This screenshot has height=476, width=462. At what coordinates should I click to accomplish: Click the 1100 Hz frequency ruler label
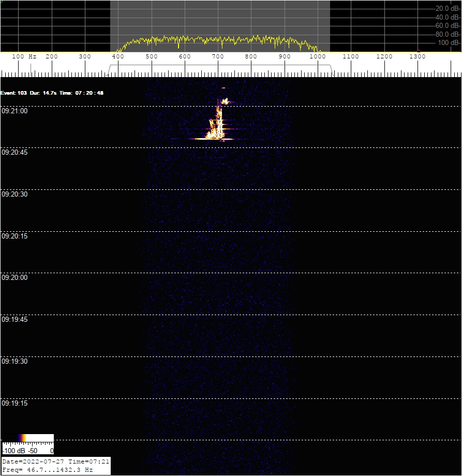pyautogui.click(x=351, y=56)
